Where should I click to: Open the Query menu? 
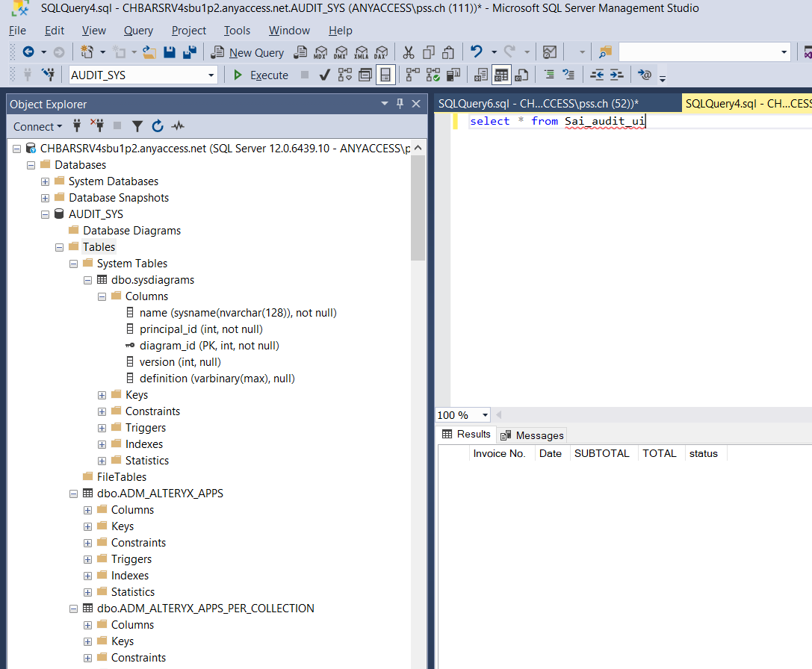pyautogui.click(x=138, y=31)
